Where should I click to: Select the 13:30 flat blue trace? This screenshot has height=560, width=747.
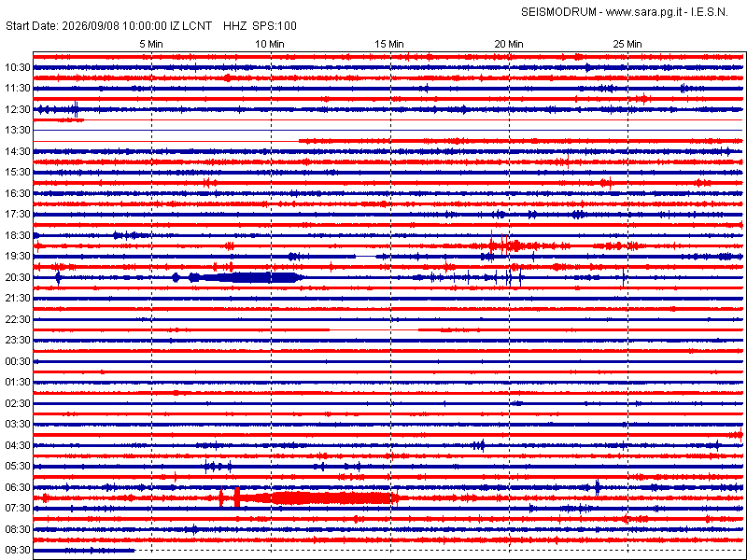click(388, 130)
